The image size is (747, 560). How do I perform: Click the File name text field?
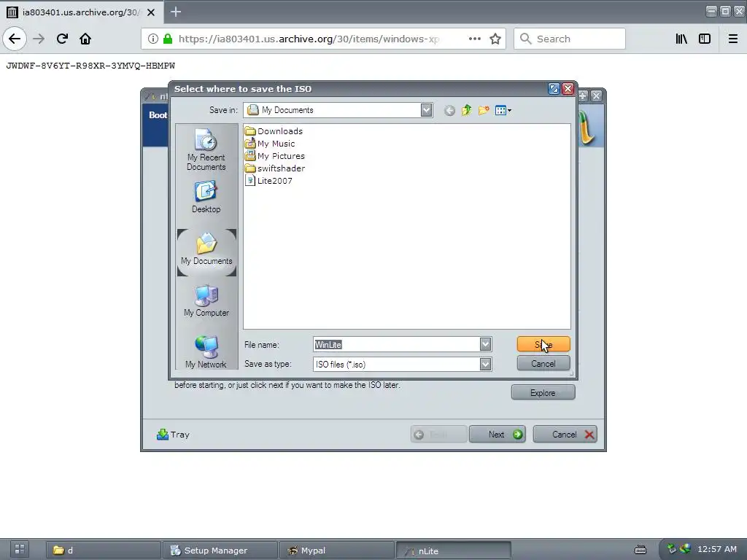396,344
